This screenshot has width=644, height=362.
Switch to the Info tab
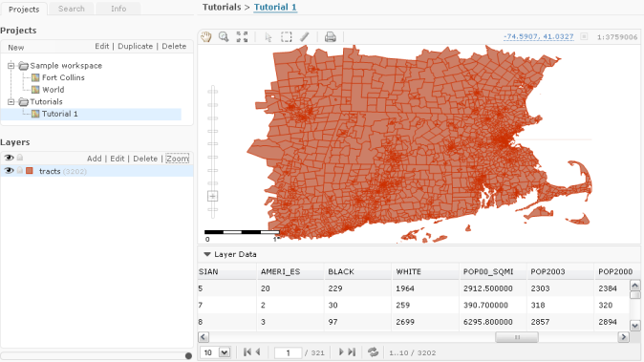coord(118,9)
